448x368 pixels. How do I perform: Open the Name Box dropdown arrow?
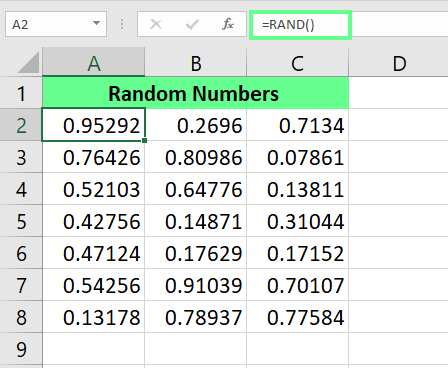coord(96,23)
